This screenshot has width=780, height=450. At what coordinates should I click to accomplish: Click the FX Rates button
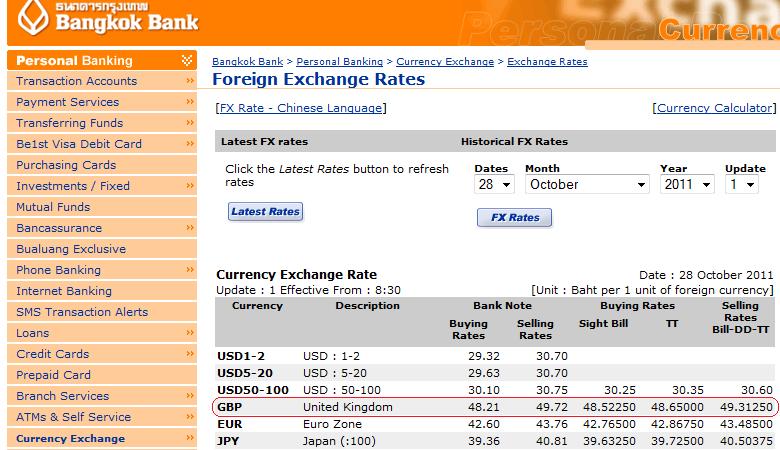pos(514,218)
